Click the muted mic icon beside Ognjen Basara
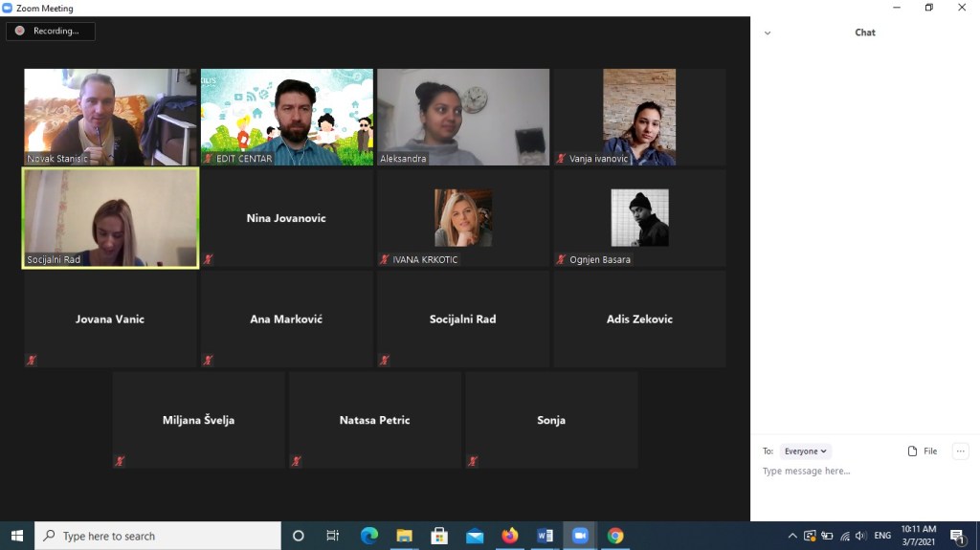This screenshot has height=550, width=980. [561, 259]
